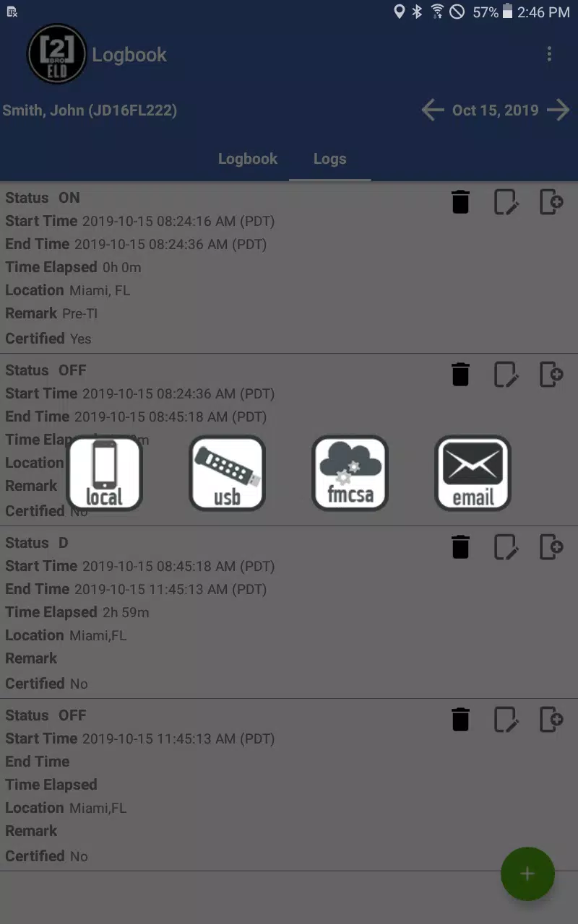
Task: Tap the local export icon
Action: point(104,473)
